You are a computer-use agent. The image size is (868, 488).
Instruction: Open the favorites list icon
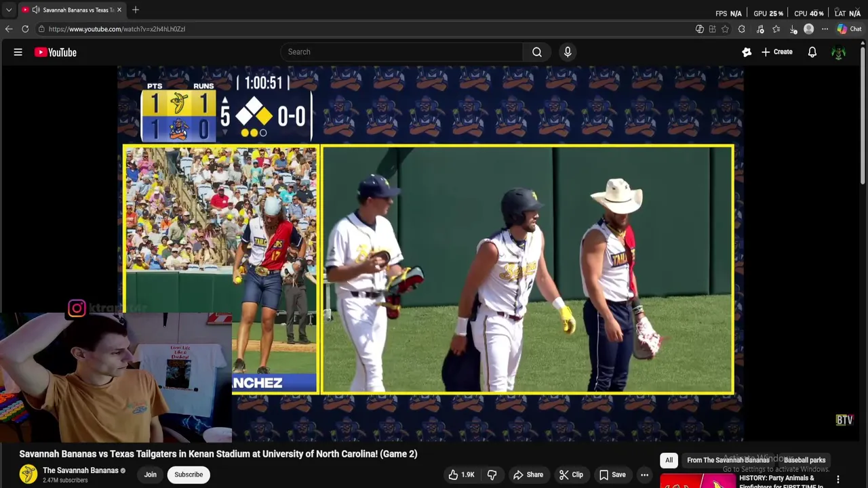[x=776, y=29]
